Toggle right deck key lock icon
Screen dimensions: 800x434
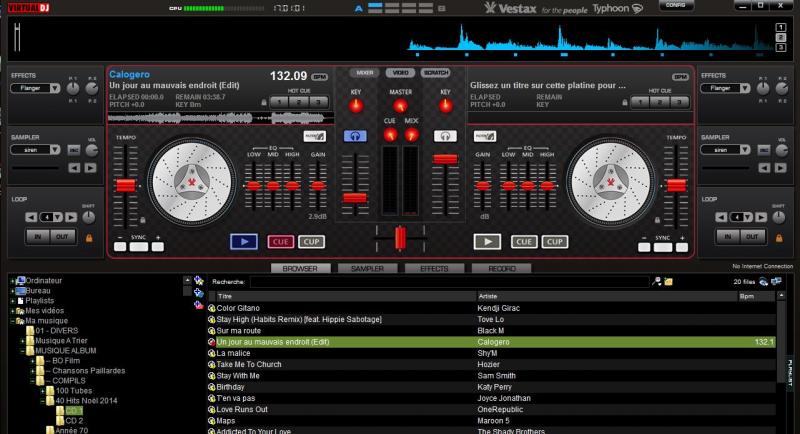pyautogui.click(x=624, y=103)
